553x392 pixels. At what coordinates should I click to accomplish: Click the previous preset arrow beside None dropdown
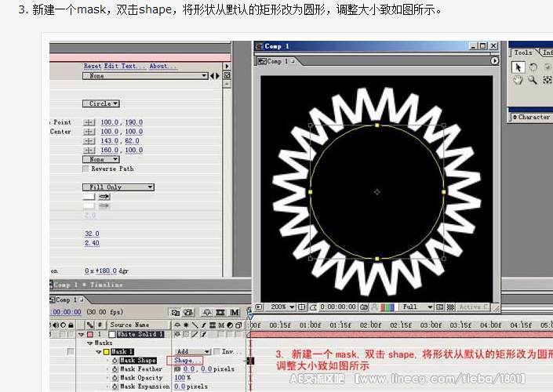click(212, 76)
